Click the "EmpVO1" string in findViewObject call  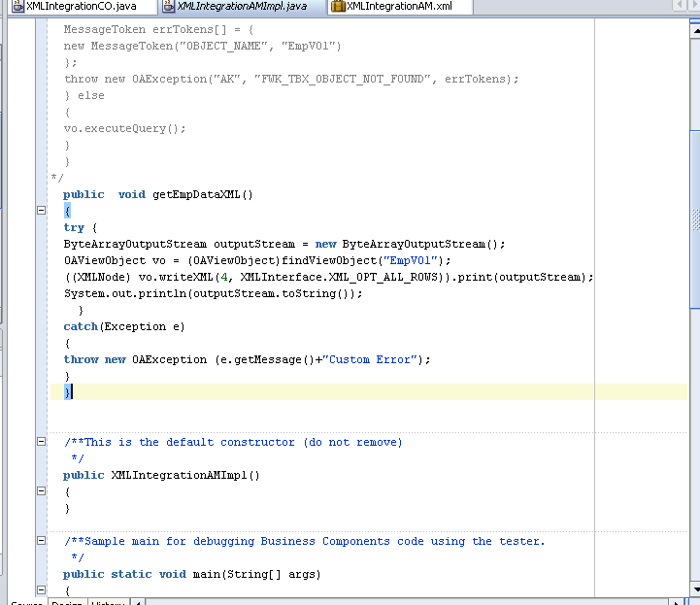[x=410, y=261]
